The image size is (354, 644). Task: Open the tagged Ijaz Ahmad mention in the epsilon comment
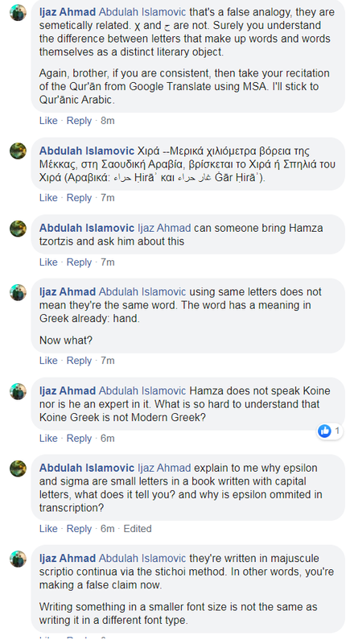[x=164, y=469]
